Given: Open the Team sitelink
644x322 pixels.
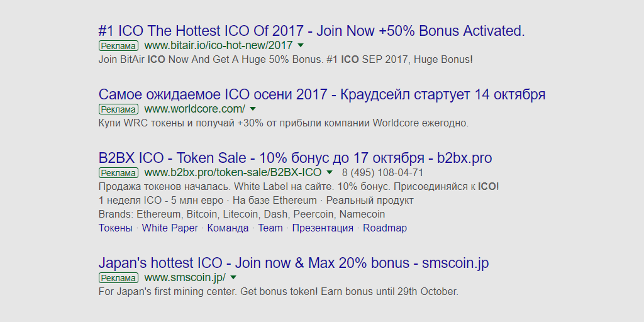Looking at the screenshot, I should point(270,228).
